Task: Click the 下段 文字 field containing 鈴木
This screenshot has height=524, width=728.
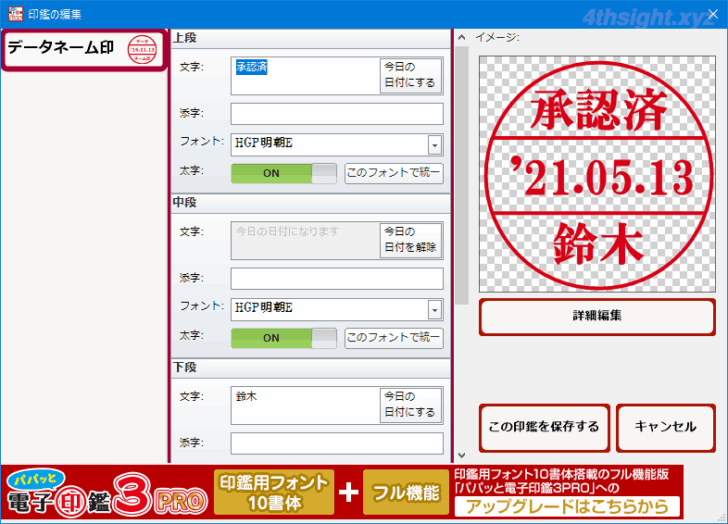Action: 305,405
